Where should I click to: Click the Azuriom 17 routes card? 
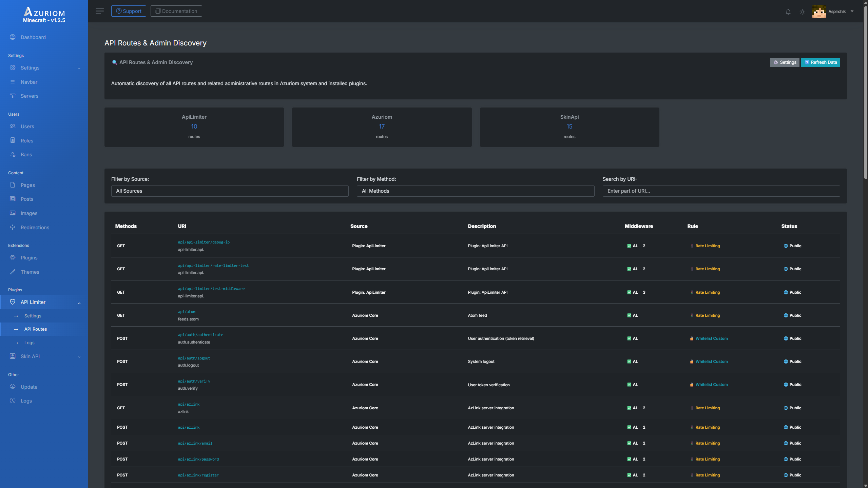382,127
